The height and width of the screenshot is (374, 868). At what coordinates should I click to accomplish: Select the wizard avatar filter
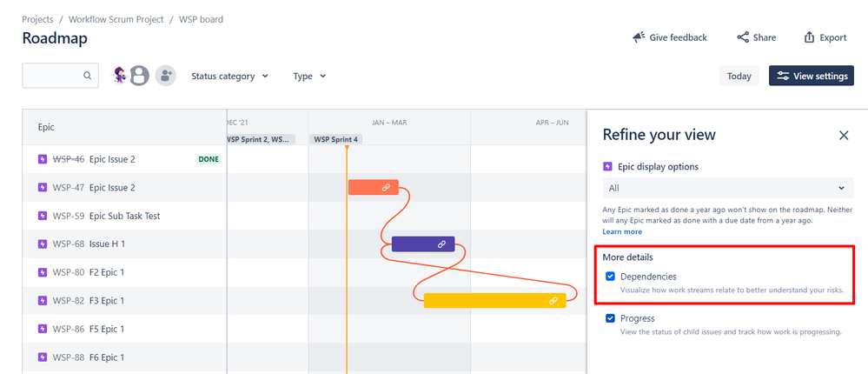click(120, 76)
